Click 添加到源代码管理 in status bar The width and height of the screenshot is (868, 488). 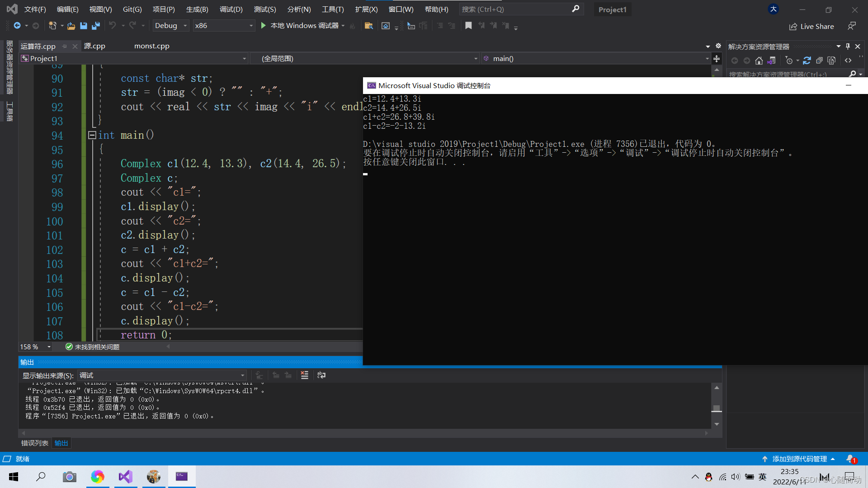[x=799, y=459]
